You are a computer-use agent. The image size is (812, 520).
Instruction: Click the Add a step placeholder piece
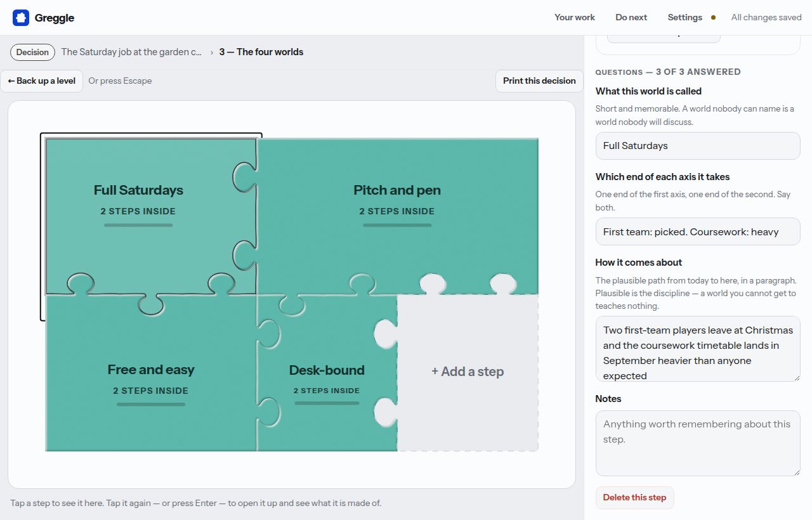pyautogui.click(x=468, y=372)
